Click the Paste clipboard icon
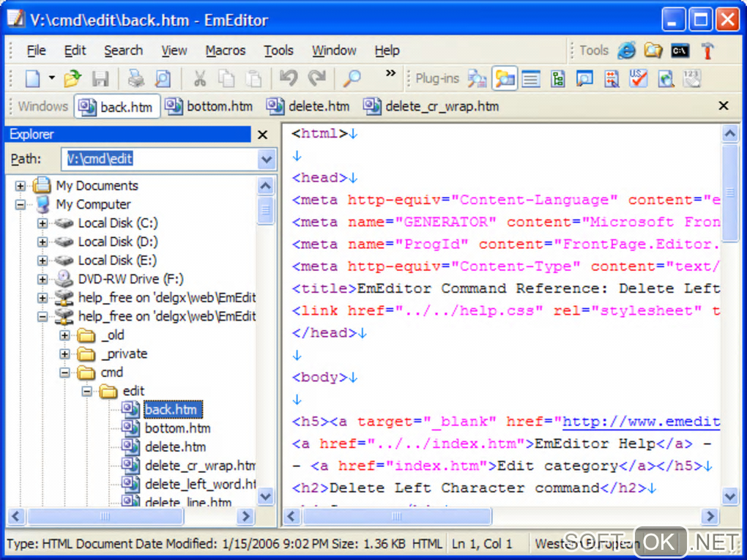This screenshot has width=747, height=560. coord(253,78)
